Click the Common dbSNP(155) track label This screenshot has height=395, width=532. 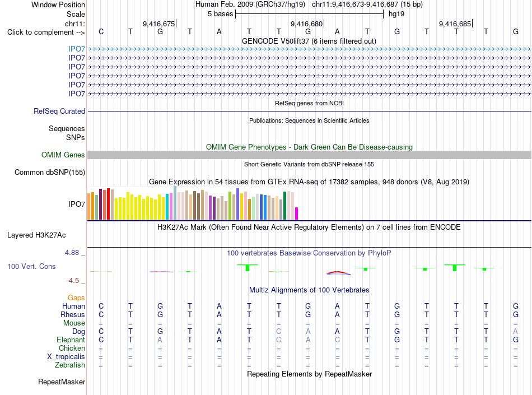point(50,172)
